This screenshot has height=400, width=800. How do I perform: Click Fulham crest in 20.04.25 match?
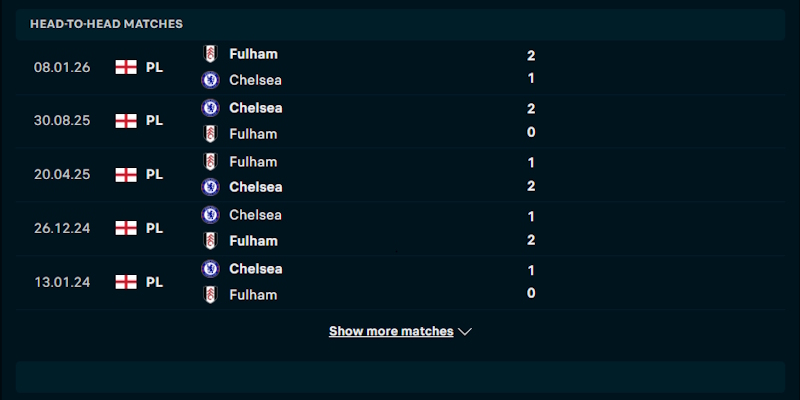210,162
